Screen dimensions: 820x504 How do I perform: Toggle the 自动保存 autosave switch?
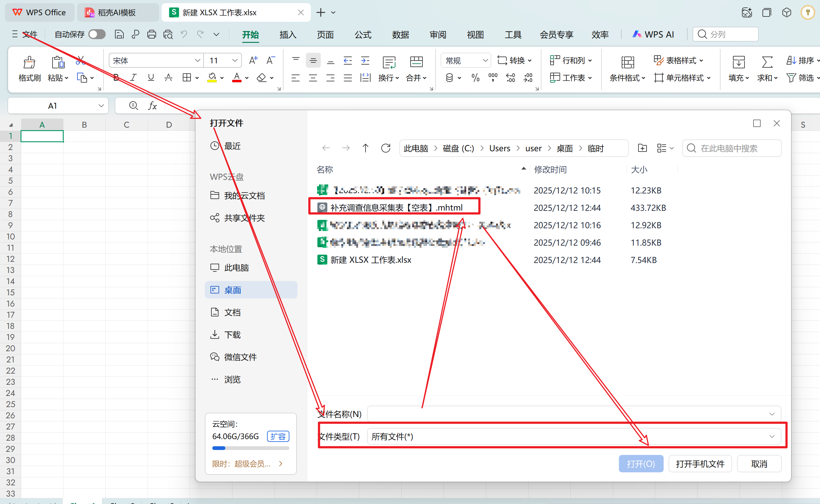tap(97, 34)
